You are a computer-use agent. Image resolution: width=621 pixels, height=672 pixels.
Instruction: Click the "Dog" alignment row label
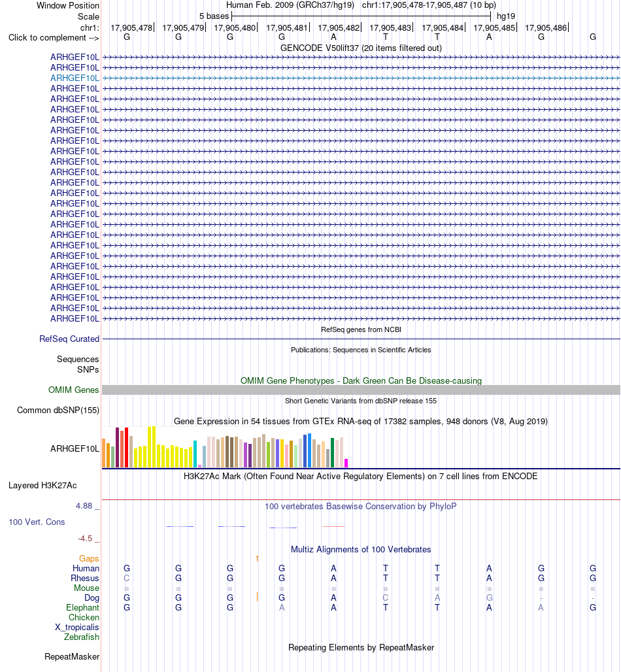[x=92, y=598]
